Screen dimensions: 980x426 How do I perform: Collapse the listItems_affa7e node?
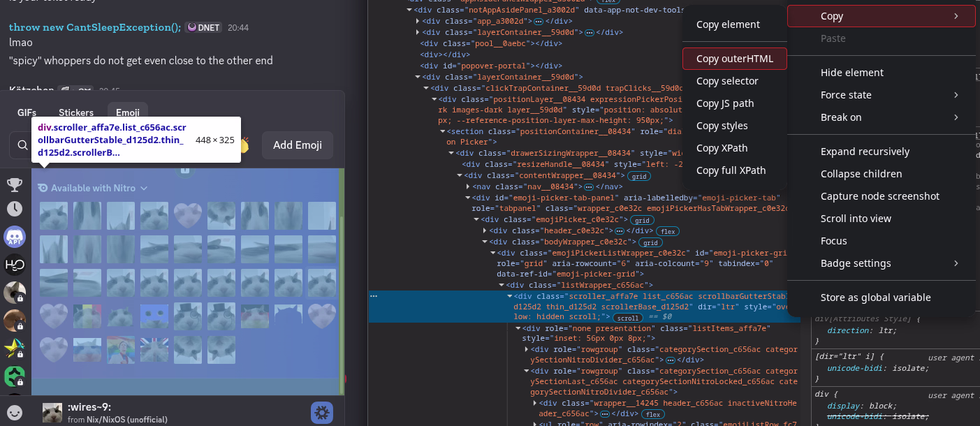point(518,328)
